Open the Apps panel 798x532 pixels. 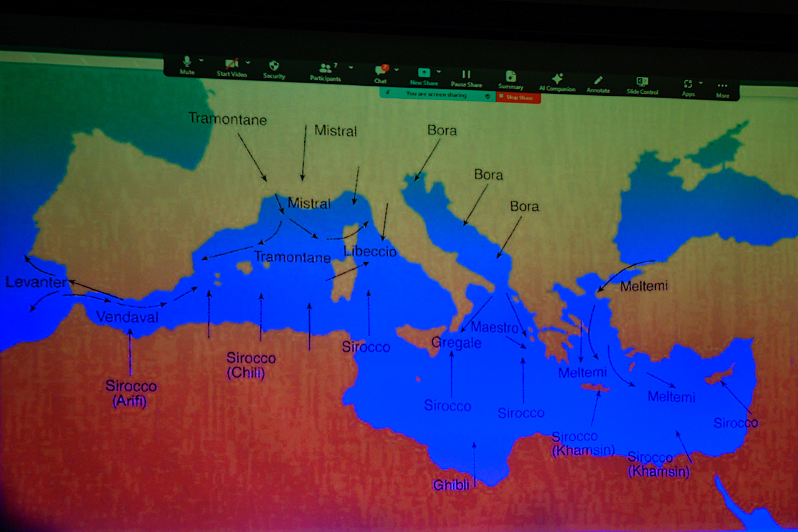[x=688, y=87]
